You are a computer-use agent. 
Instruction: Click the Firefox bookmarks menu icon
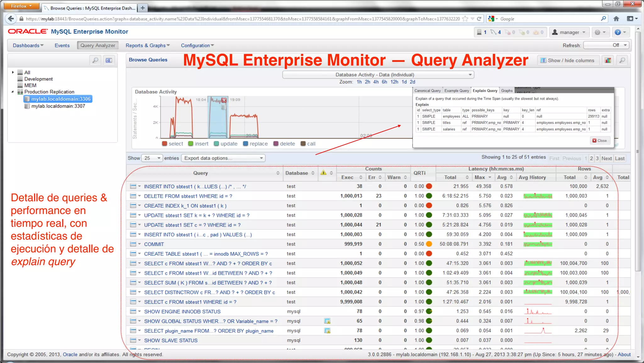pos(632,19)
